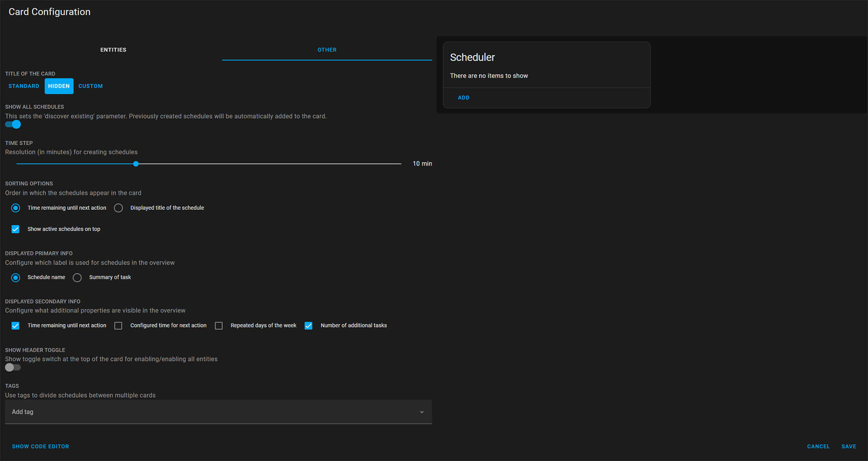Screen dimensions: 868x461
Task: Uncheck Time remaining secondary info checkbox
Action: point(15,326)
